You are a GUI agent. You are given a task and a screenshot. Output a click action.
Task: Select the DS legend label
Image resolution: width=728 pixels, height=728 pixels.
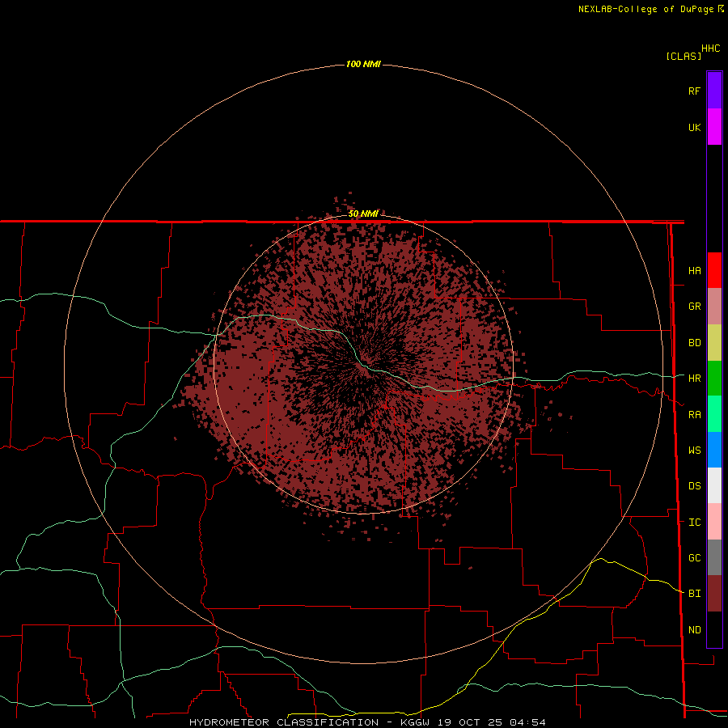pos(694,486)
